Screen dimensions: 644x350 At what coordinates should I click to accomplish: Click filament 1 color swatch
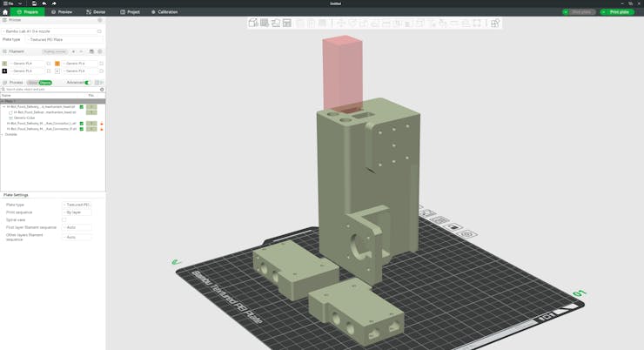tap(4, 64)
